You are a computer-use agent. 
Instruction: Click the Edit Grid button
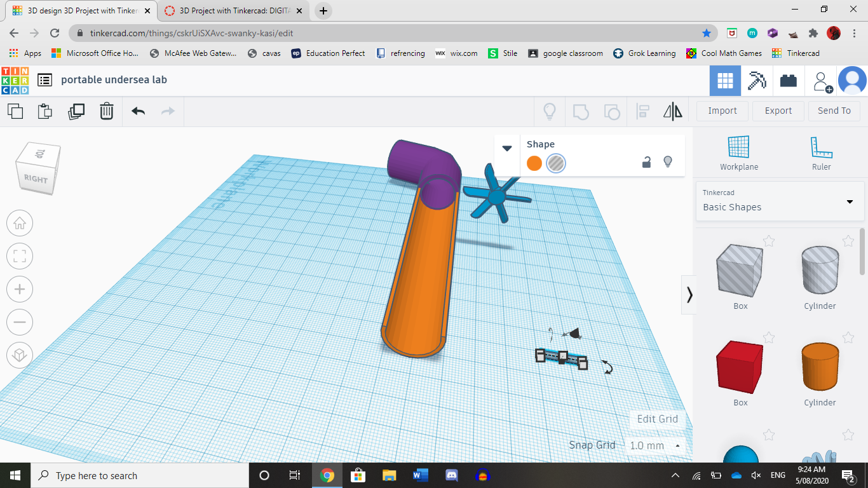[658, 419]
